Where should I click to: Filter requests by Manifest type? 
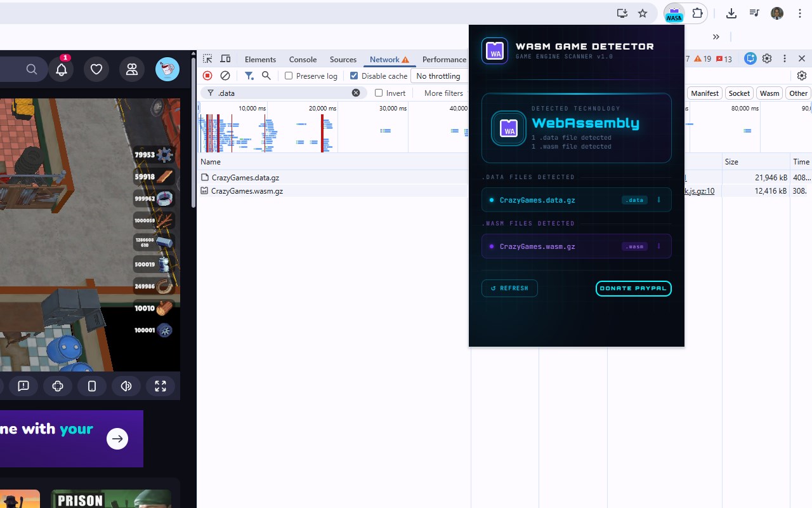click(x=705, y=93)
